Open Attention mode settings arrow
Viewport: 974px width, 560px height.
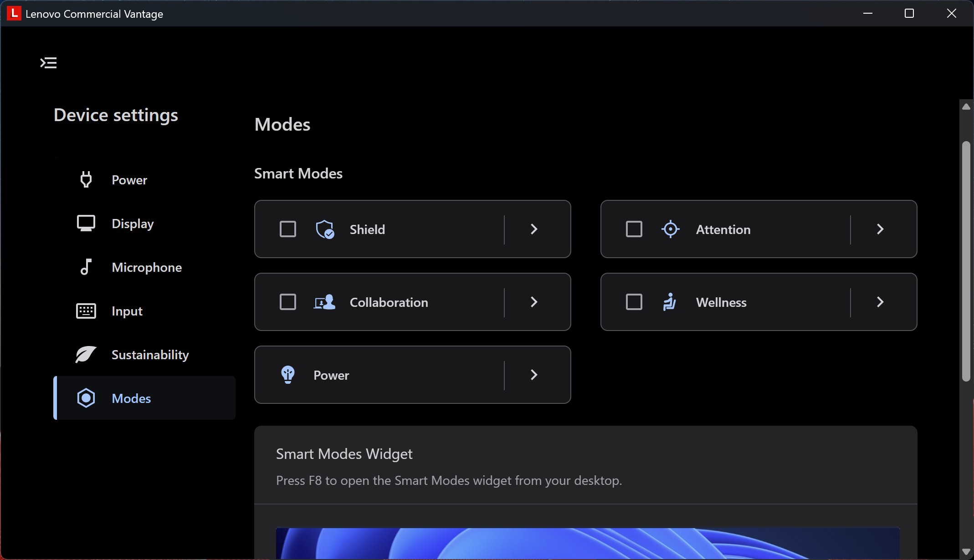pos(880,229)
